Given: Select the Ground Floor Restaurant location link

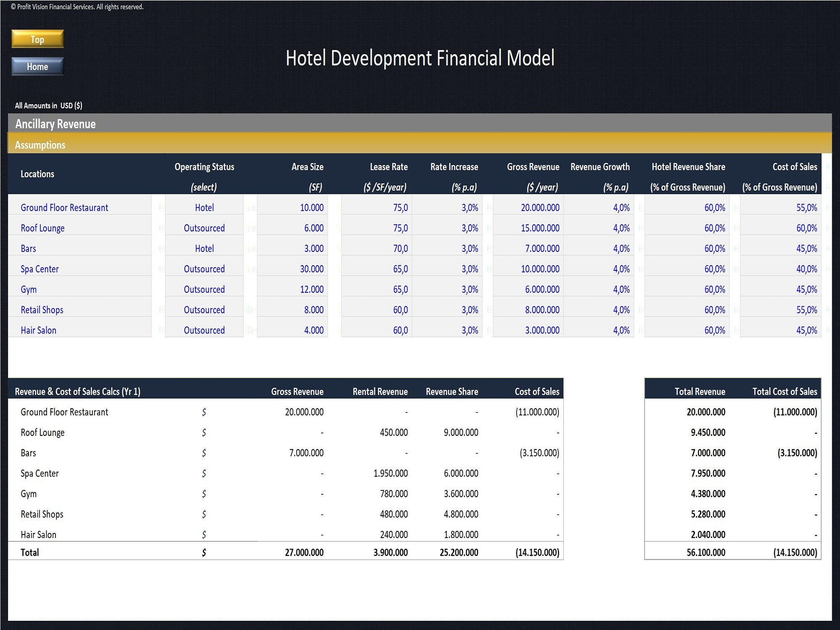Looking at the screenshot, I should (x=64, y=207).
